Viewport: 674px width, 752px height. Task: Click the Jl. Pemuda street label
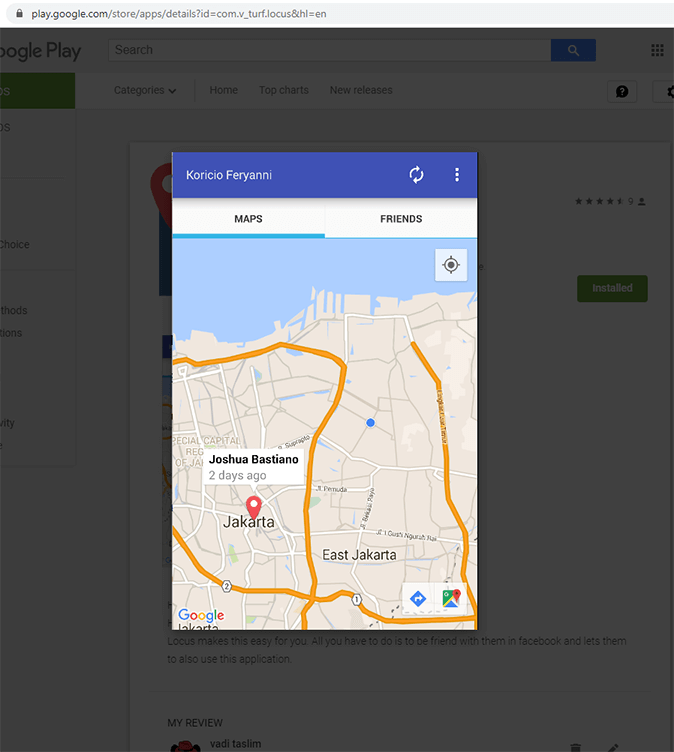[x=331, y=489]
